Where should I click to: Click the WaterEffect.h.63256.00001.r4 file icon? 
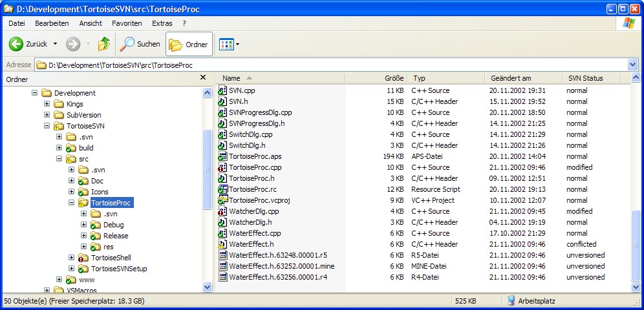tap(222, 277)
